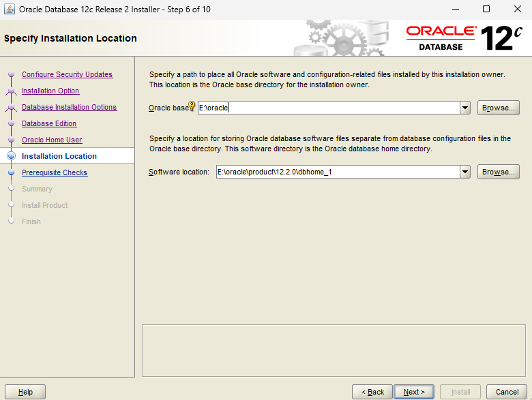Click the Oracle base label
This screenshot has height=400, width=532.
pyautogui.click(x=168, y=108)
